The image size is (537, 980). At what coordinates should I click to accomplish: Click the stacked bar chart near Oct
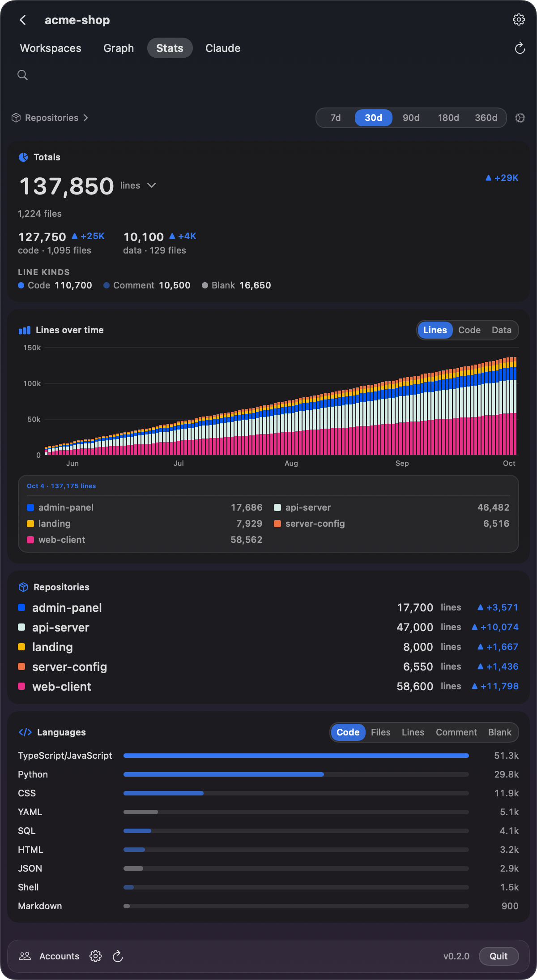point(509,406)
